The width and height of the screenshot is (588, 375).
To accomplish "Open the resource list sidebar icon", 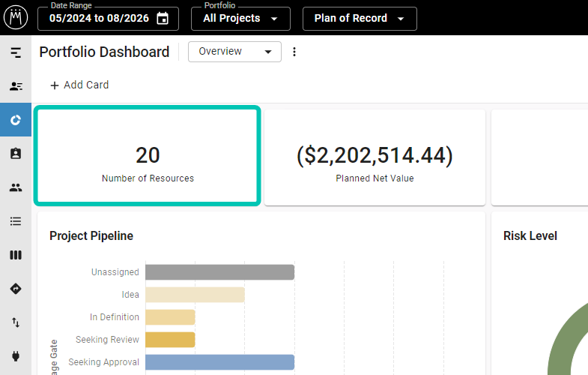I will [16, 86].
